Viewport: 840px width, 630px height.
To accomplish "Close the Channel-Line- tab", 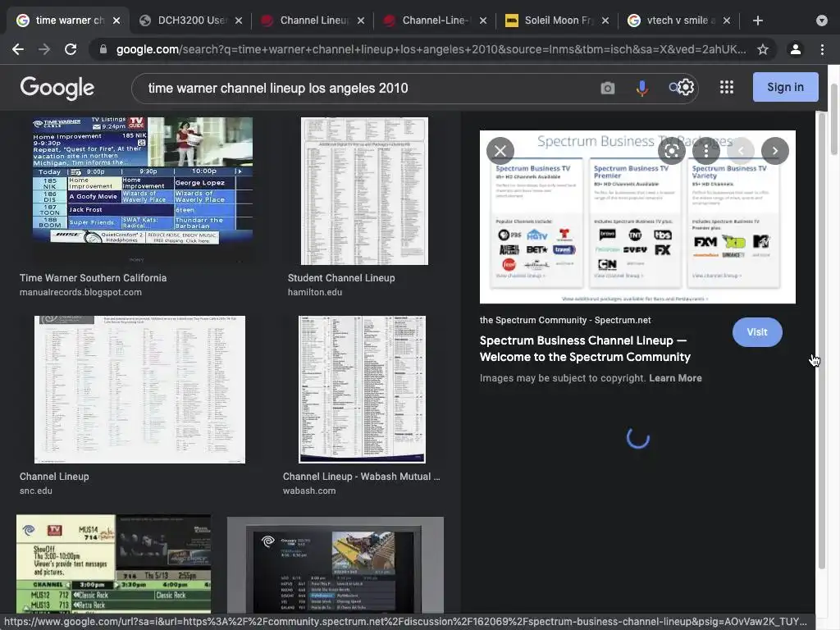I will pos(482,21).
